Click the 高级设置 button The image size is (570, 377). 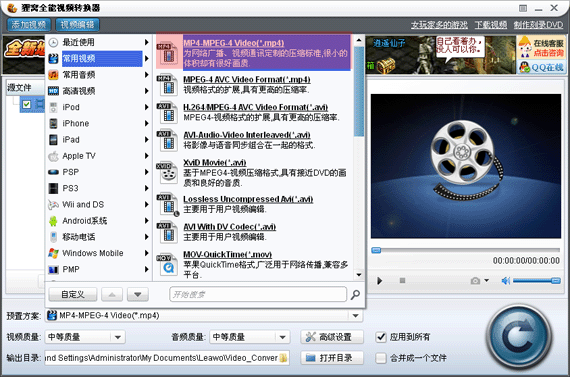click(x=332, y=337)
